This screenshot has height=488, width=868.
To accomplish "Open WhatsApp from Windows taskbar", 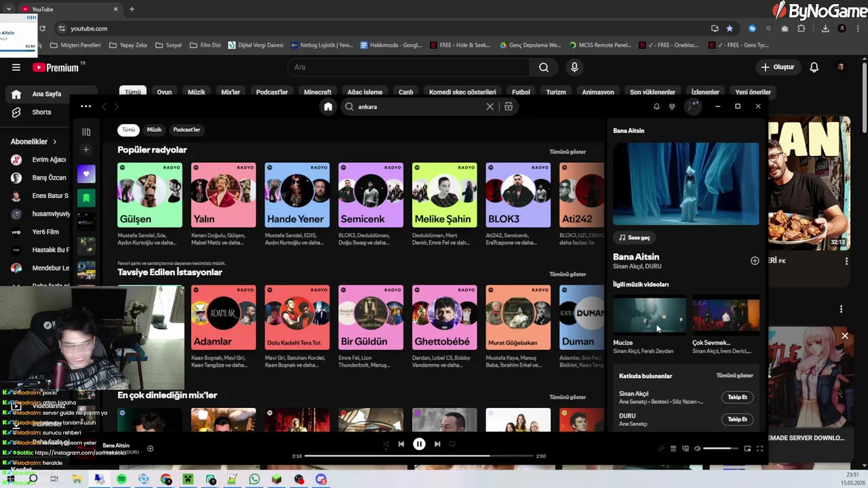I will pos(254,479).
